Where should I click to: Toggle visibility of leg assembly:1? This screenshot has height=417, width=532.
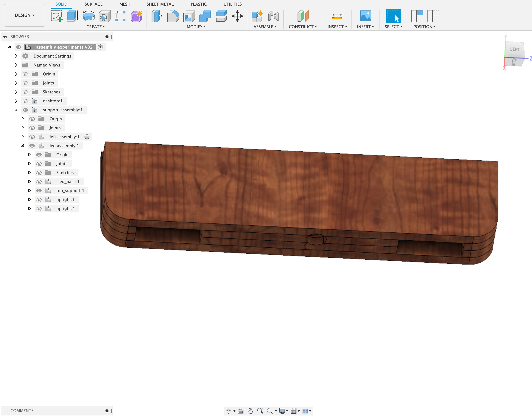(x=32, y=146)
